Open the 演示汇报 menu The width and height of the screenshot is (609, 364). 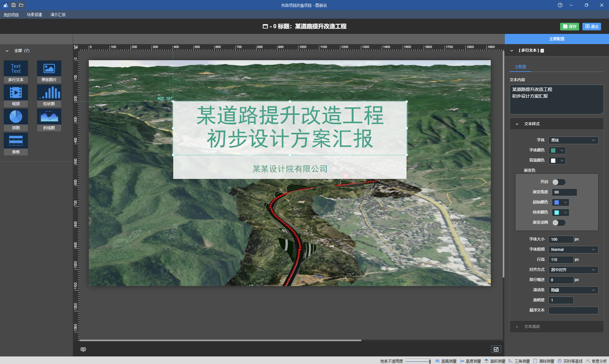tap(58, 15)
